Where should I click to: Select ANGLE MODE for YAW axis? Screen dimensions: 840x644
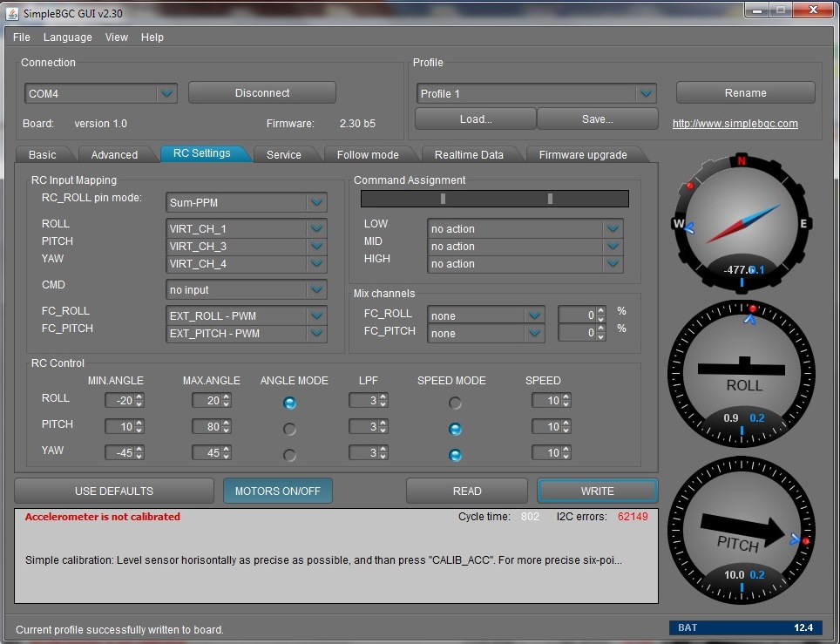(290, 456)
